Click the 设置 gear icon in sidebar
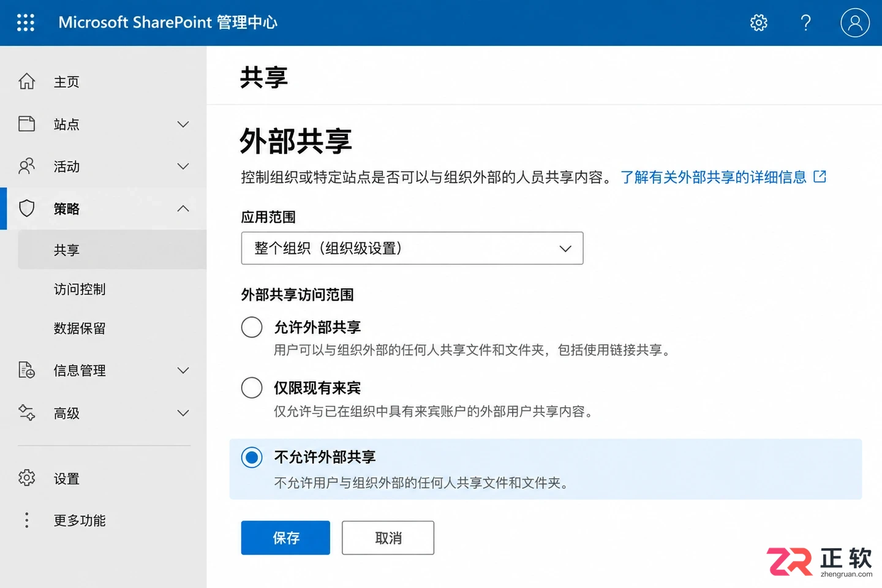This screenshot has height=588, width=882. 27,478
